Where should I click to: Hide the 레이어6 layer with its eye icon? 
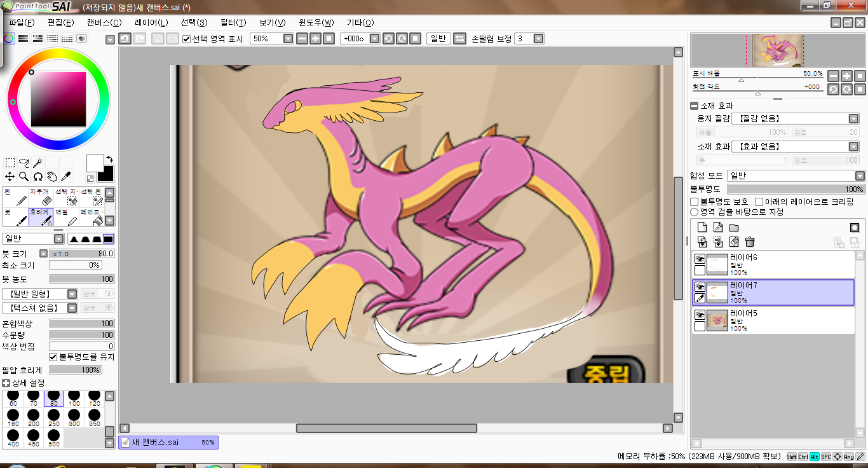(x=700, y=259)
